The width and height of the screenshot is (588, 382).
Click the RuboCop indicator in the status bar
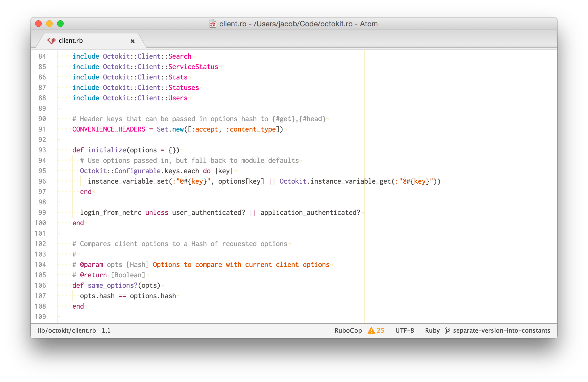coord(348,331)
